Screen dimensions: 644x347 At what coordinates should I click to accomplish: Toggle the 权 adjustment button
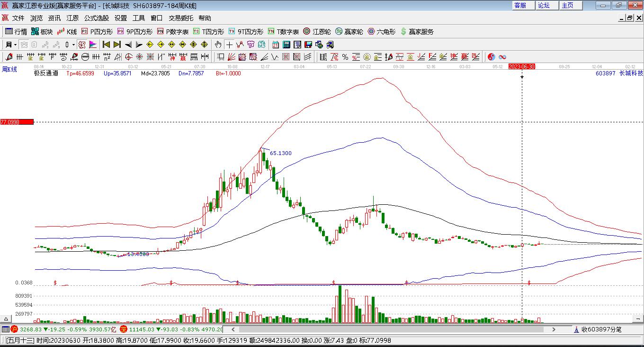(81, 45)
